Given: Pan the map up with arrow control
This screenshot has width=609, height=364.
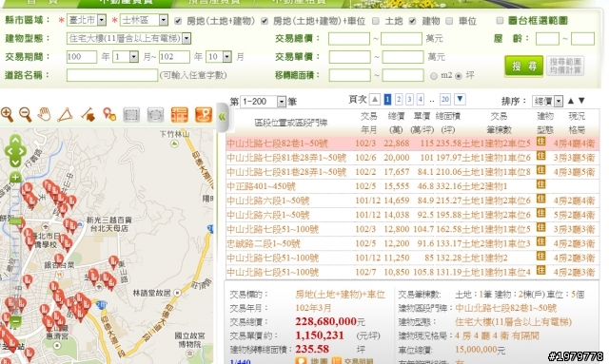Looking at the screenshot, I should tap(15, 140).
